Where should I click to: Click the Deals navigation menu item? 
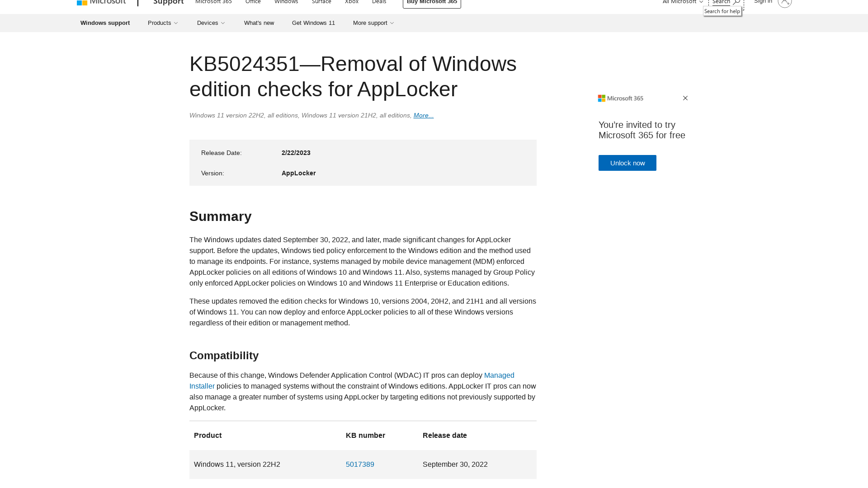tap(378, 2)
